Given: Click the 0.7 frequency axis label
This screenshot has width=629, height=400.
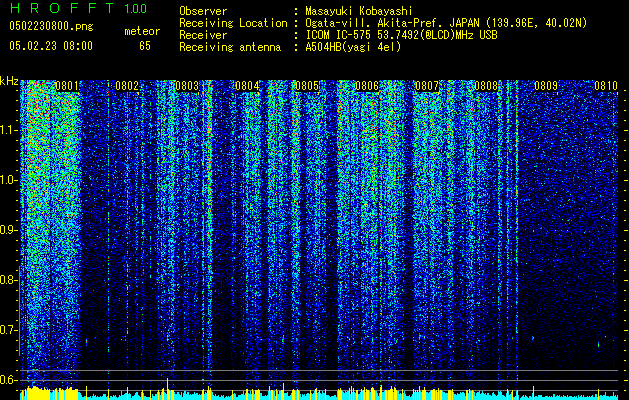Looking at the screenshot, I should [x=8, y=330].
